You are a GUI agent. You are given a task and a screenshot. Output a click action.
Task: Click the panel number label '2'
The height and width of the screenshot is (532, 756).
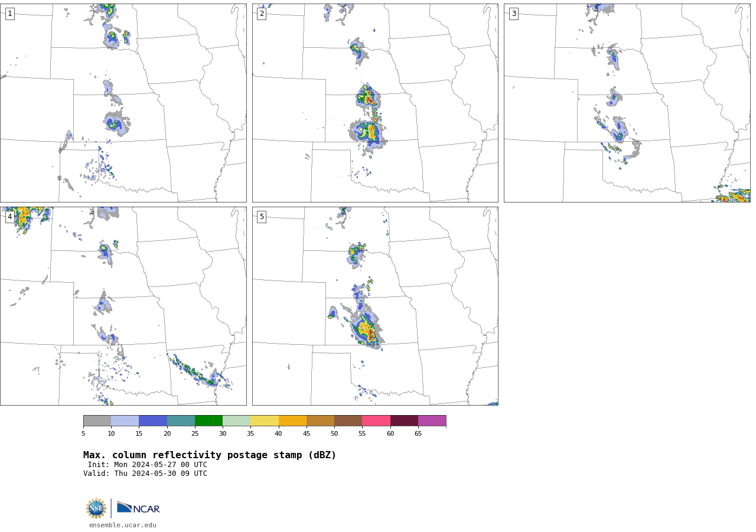(x=262, y=14)
